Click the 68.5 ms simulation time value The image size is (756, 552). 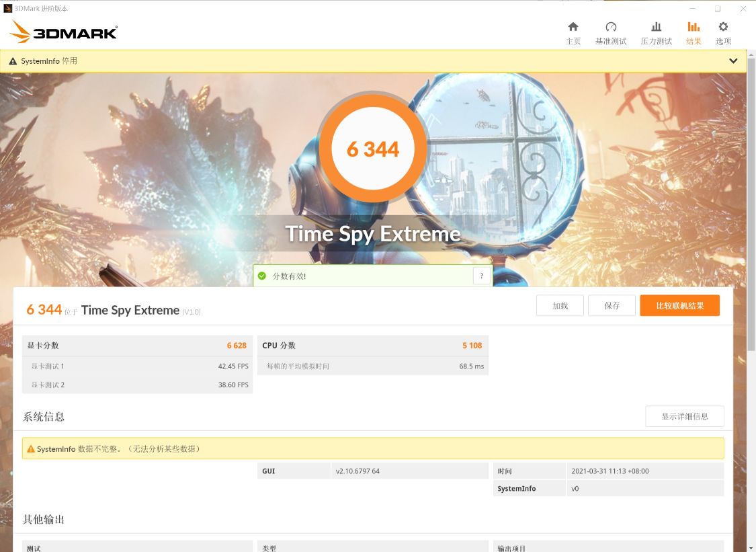click(x=471, y=366)
